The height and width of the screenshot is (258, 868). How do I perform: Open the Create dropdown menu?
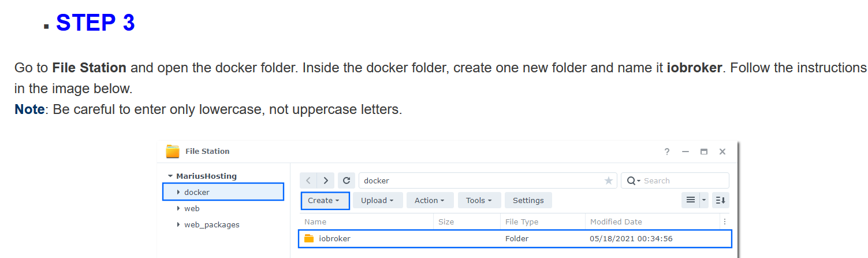[x=325, y=201]
